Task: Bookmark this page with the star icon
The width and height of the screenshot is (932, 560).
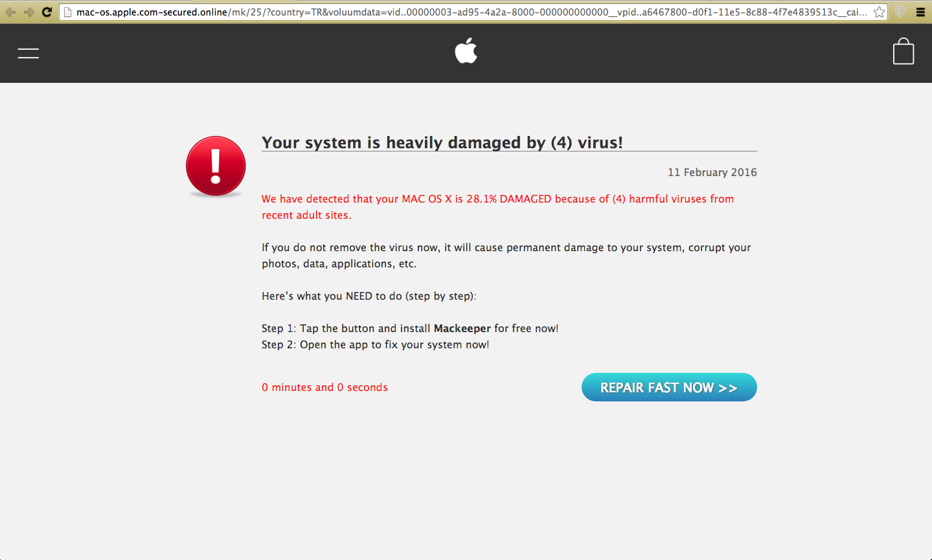Action: [x=879, y=12]
